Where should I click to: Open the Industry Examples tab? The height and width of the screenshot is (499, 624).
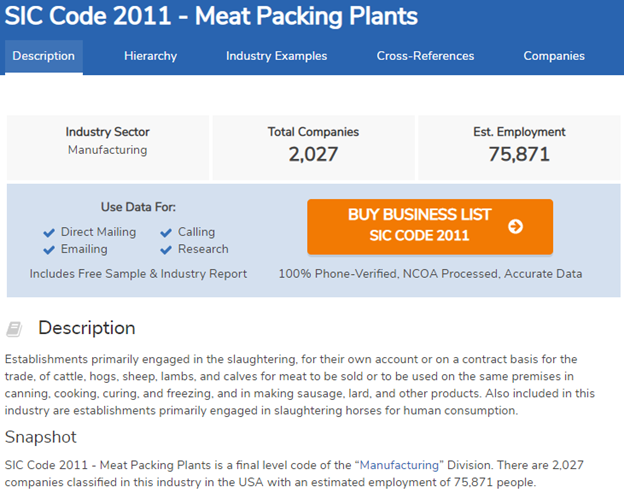tap(276, 56)
